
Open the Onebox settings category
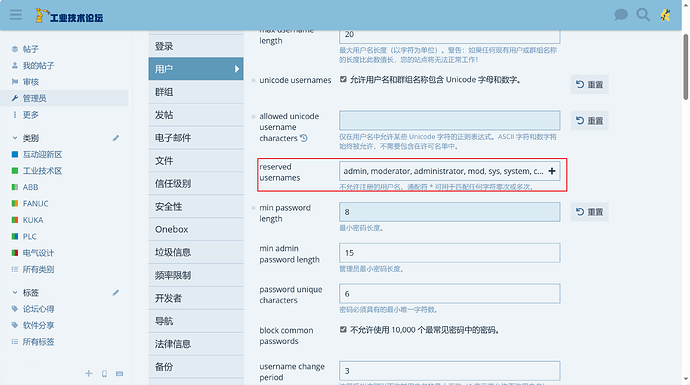pos(196,229)
